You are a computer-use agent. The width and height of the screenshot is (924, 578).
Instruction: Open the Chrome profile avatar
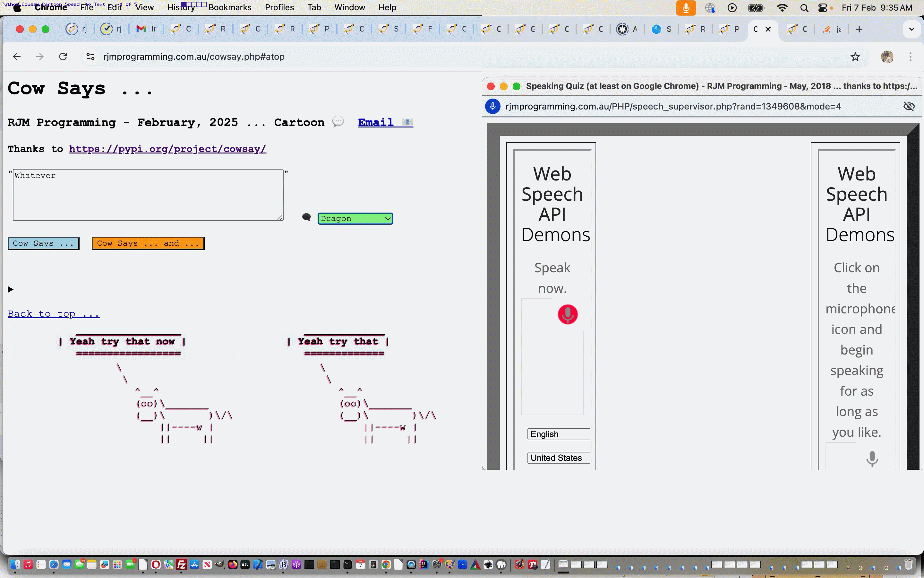click(887, 57)
